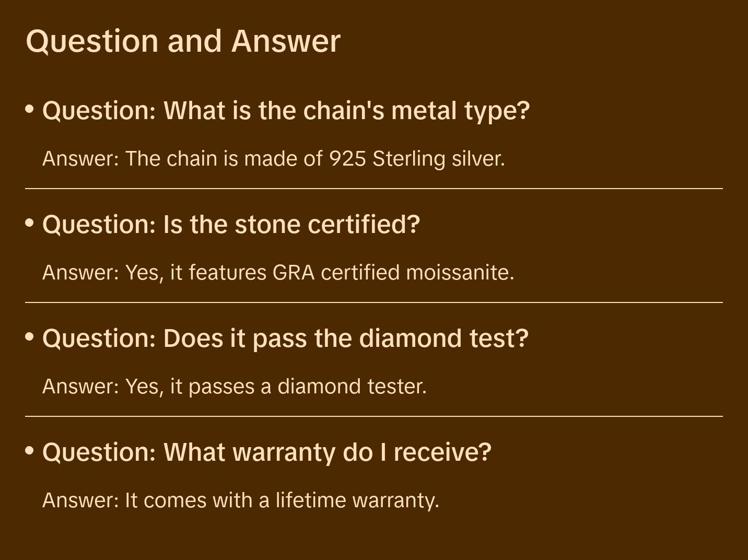The width and height of the screenshot is (748, 560).
Task: Click the divider line below the sterling silver answer
Action: pyautogui.click(x=374, y=189)
